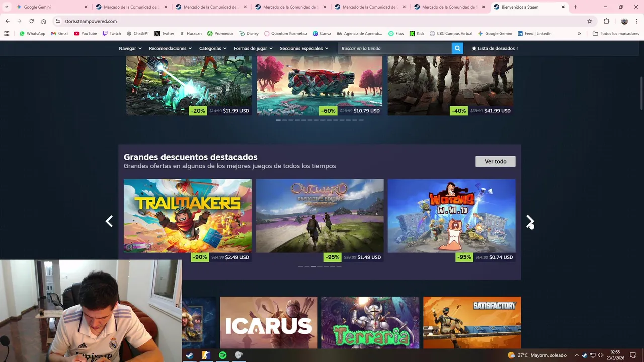The width and height of the screenshot is (644, 362).
Task: Open the clock showing 02:55
Action: [615, 355]
